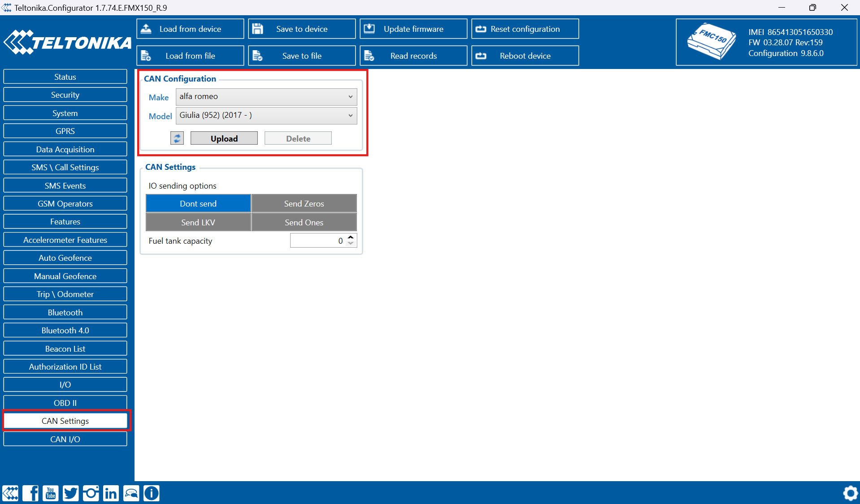Image resolution: width=860 pixels, height=504 pixels.
Task: Open the CAN I/O section
Action: click(x=65, y=439)
